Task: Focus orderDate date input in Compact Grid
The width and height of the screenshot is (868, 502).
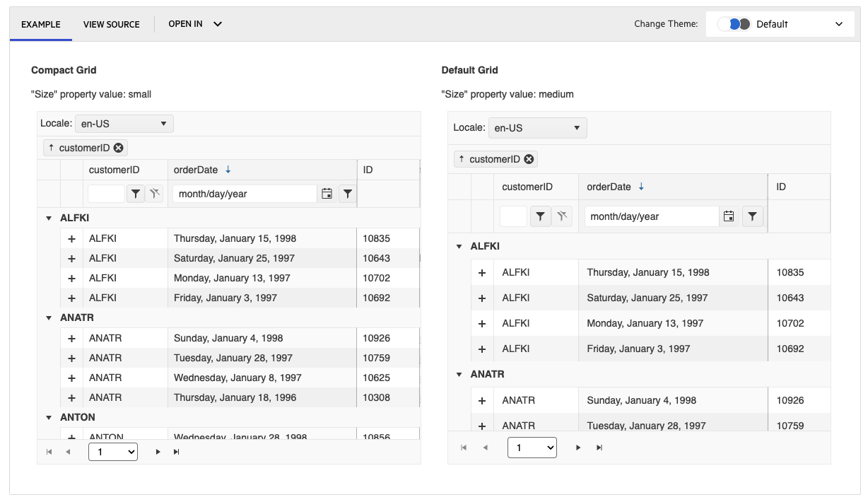Action: (245, 194)
